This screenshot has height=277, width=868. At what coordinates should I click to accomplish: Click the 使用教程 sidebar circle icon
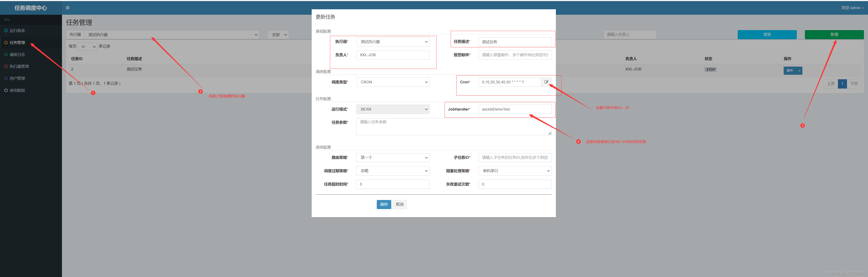(6, 90)
